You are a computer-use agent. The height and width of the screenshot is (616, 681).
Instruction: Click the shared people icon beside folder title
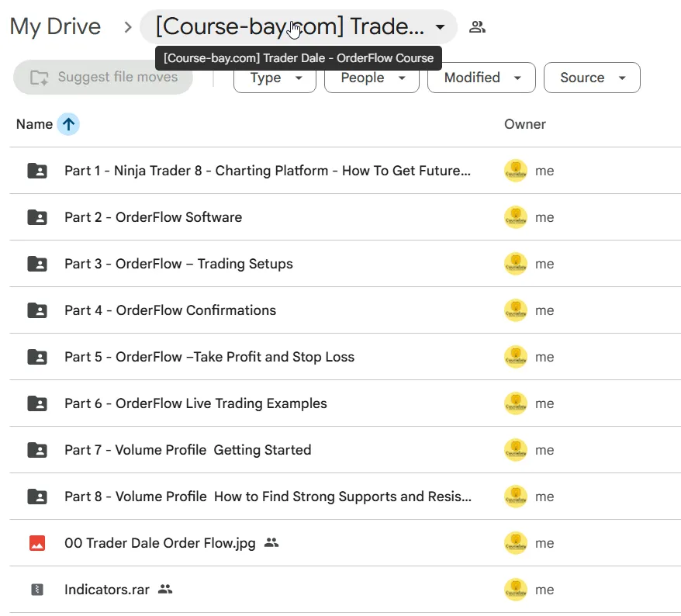pos(477,27)
